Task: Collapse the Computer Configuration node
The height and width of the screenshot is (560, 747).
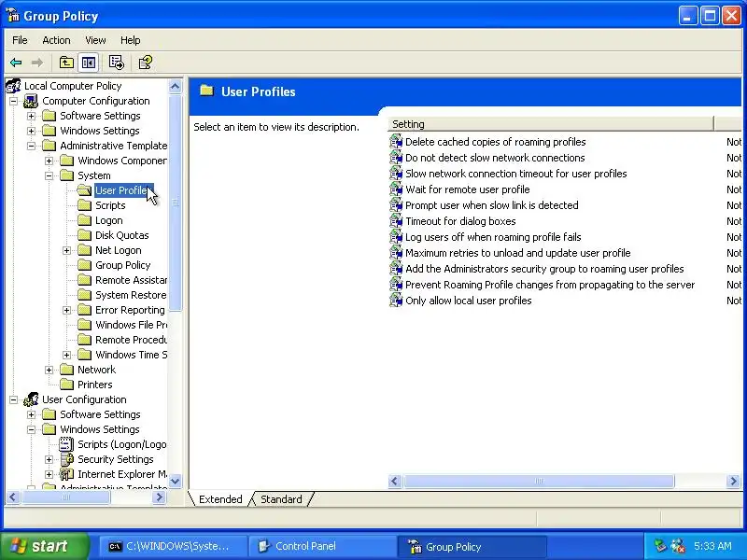Action: click(x=13, y=101)
